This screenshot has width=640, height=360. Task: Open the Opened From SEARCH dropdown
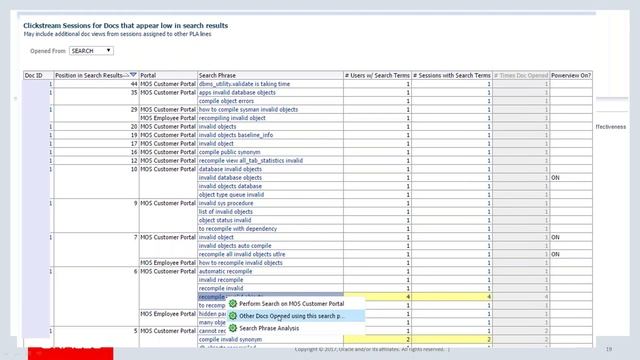(x=91, y=51)
